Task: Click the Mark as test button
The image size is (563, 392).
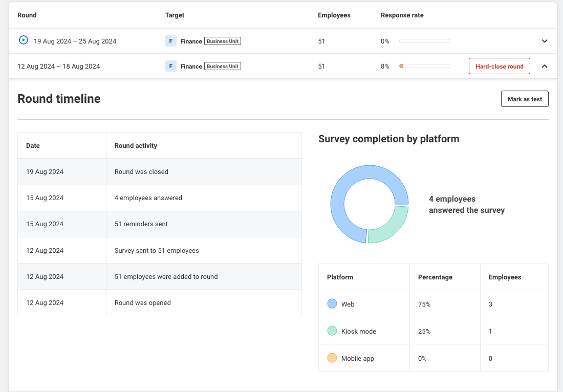Action: [x=525, y=99]
